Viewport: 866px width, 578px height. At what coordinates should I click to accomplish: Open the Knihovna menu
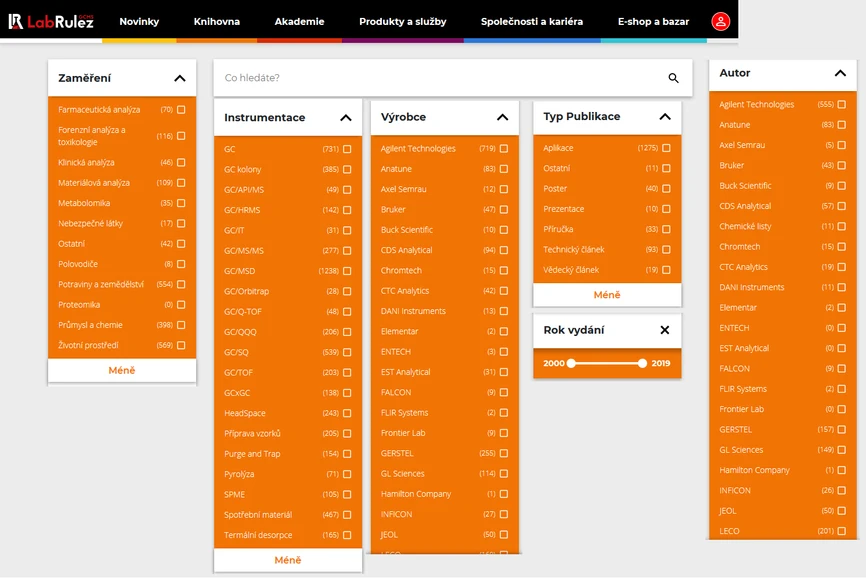[217, 21]
